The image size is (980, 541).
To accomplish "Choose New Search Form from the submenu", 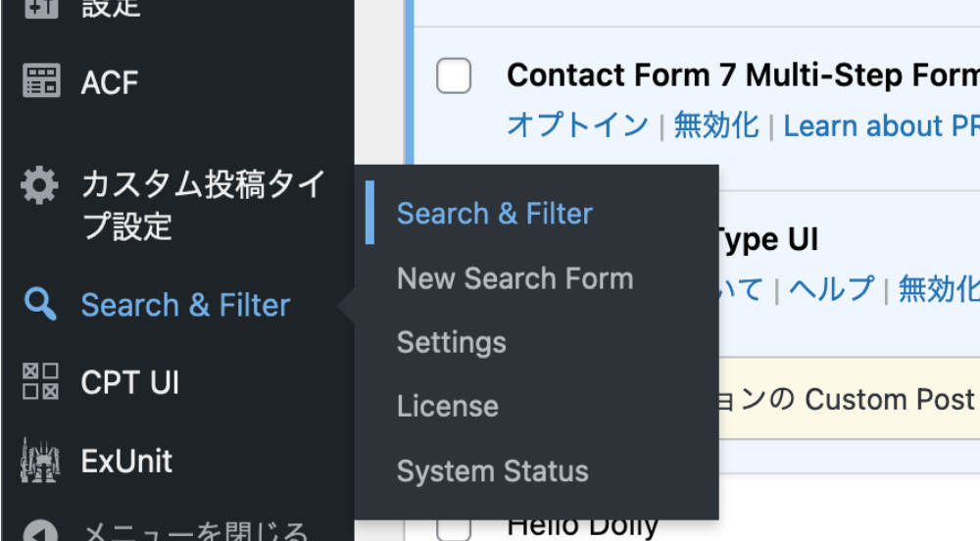I will 514,278.
